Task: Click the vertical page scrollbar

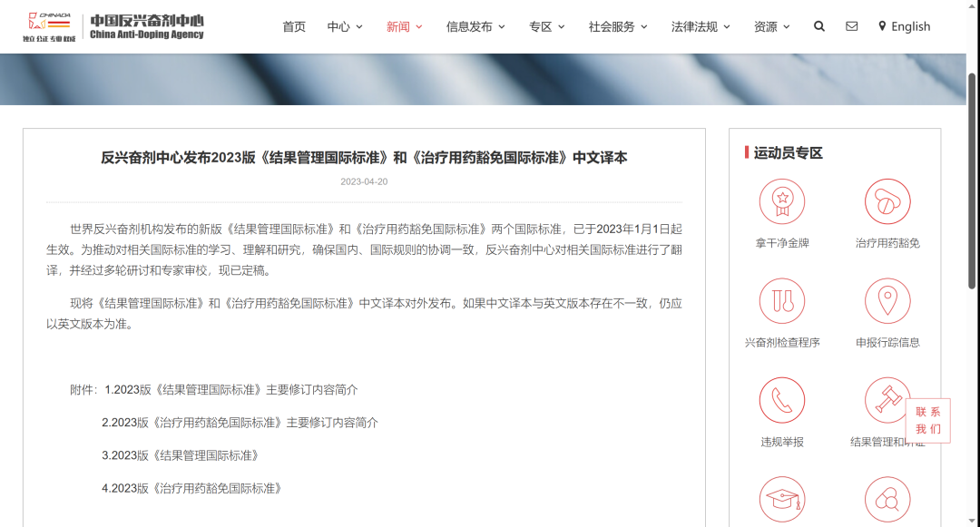Action: click(x=973, y=181)
